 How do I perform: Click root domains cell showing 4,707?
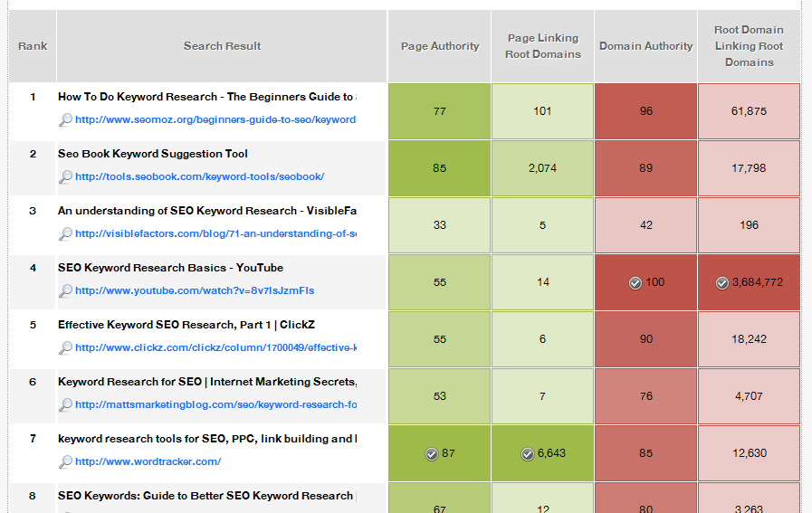click(749, 396)
